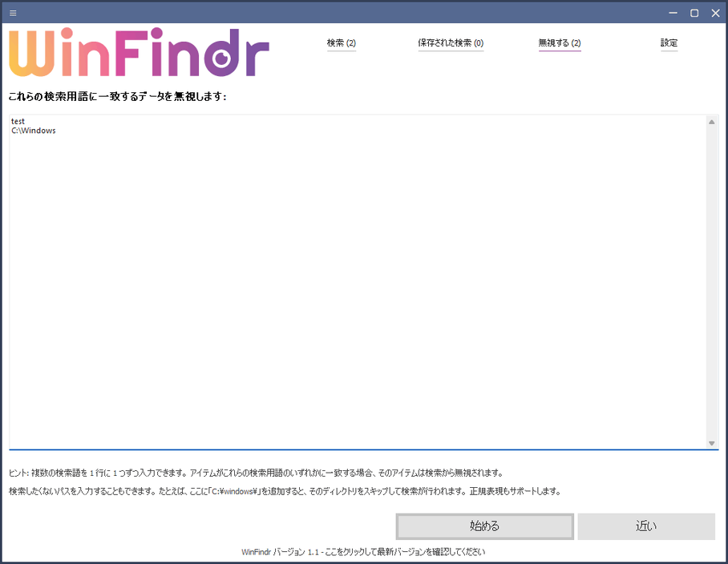Select the 無視する (2) tab

coord(560,43)
